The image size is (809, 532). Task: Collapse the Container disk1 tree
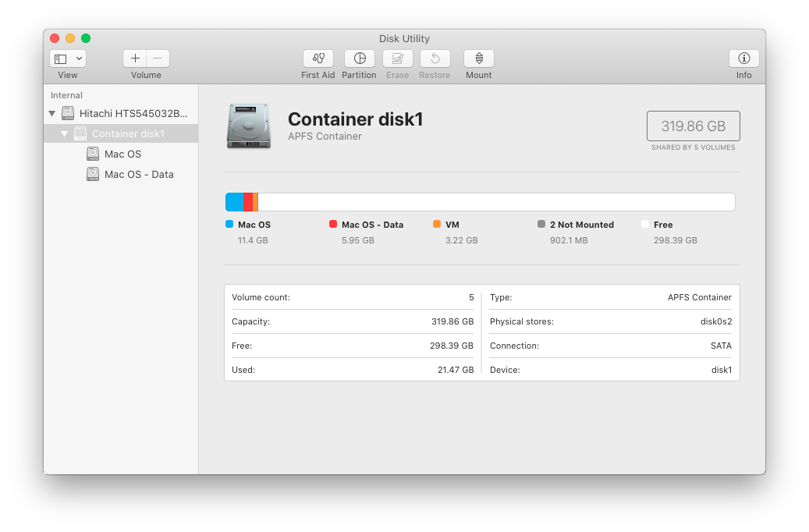tap(65, 133)
